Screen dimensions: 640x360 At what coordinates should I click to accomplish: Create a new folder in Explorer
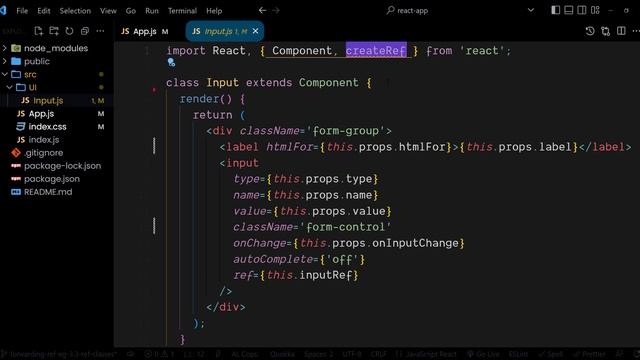54,31
